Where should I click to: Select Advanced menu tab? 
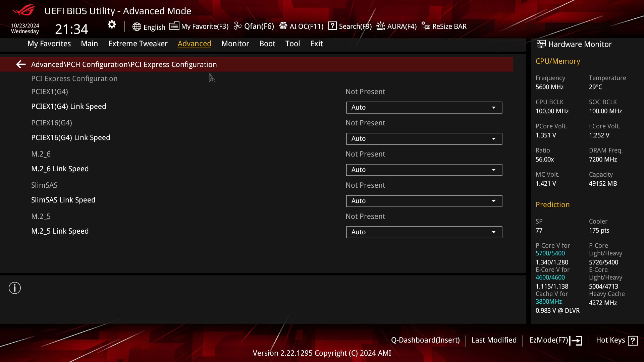click(195, 43)
